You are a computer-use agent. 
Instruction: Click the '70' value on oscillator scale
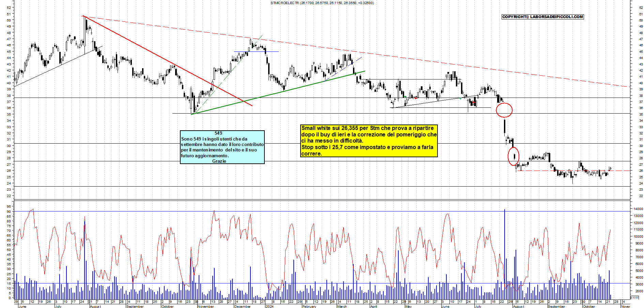9,231
